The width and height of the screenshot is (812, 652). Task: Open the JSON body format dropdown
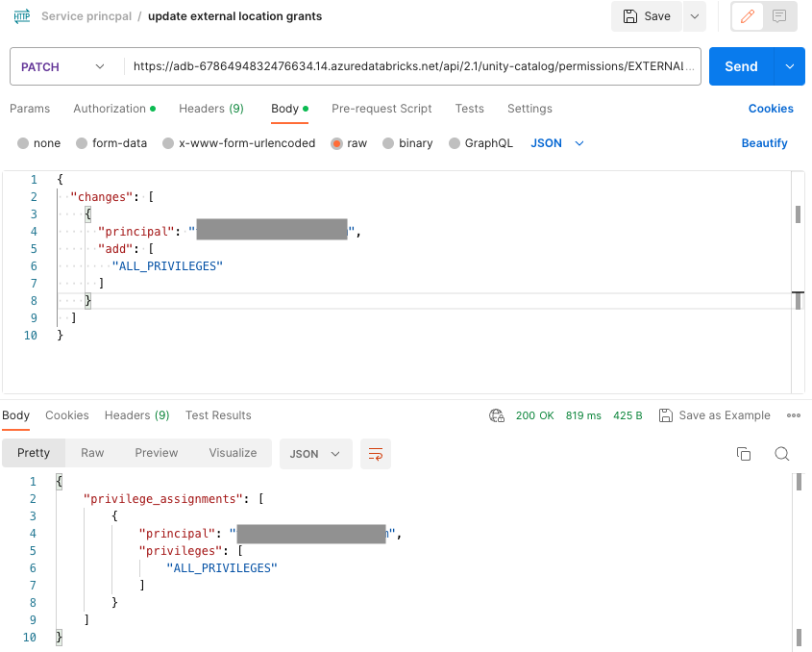tap(557, 143)
